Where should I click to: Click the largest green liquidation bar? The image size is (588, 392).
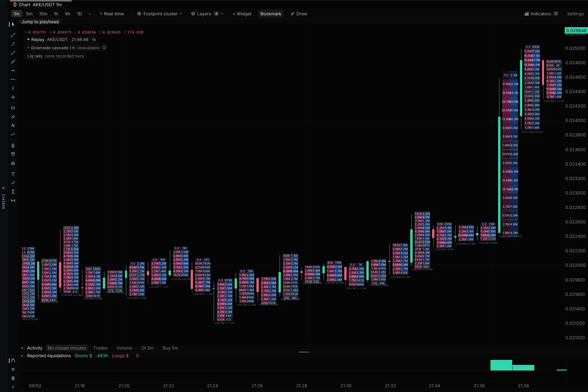pos(501,365)
